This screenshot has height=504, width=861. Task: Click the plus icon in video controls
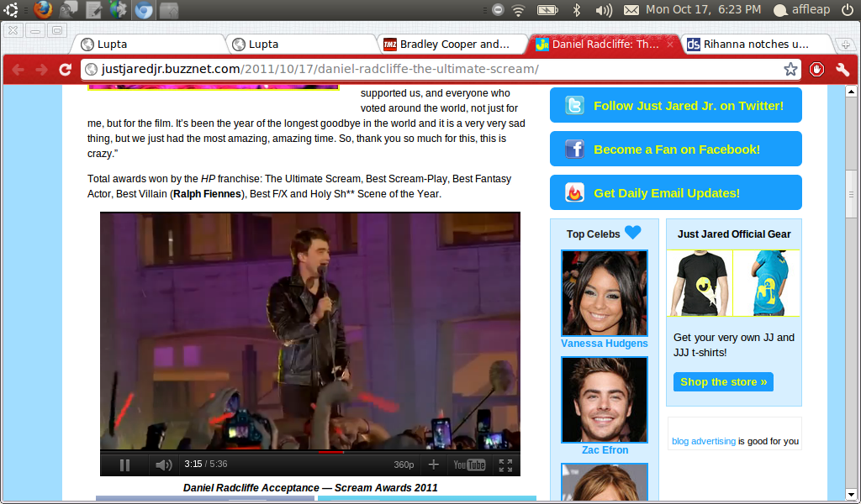[x=433, y=465]
